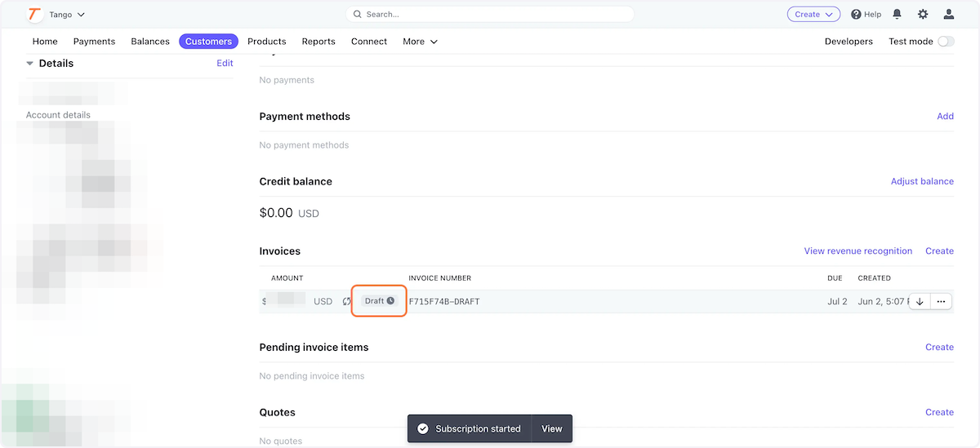Open the Tango account switcher dropdown
This screenshot has width=980, height=448.
click(67, 15)
